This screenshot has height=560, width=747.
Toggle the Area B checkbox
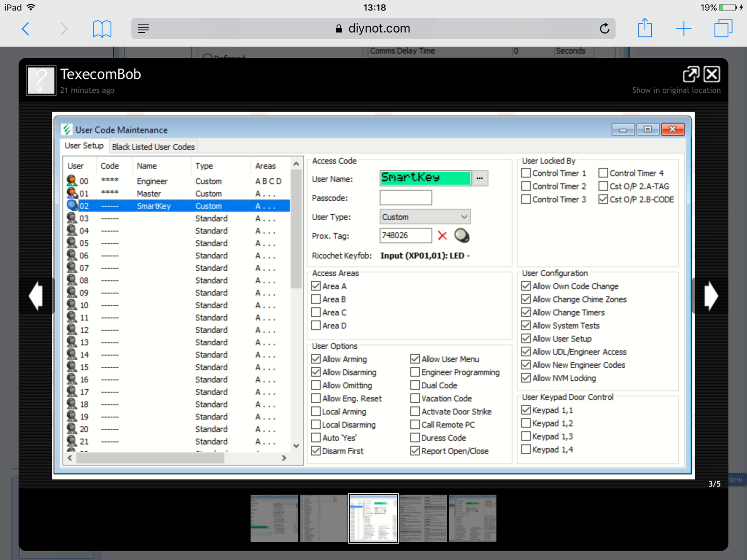coord(316,300)
